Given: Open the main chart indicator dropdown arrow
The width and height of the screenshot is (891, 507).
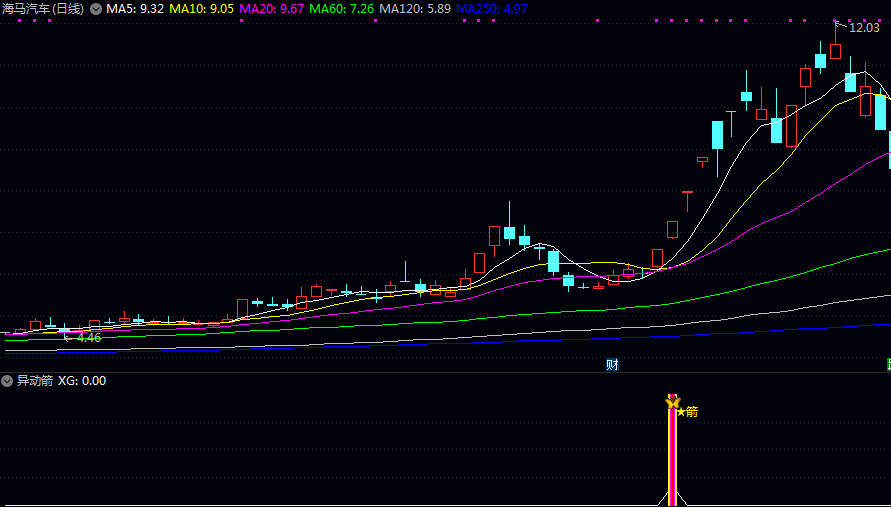Looking at the screenshot, I should tap(96, 9).
